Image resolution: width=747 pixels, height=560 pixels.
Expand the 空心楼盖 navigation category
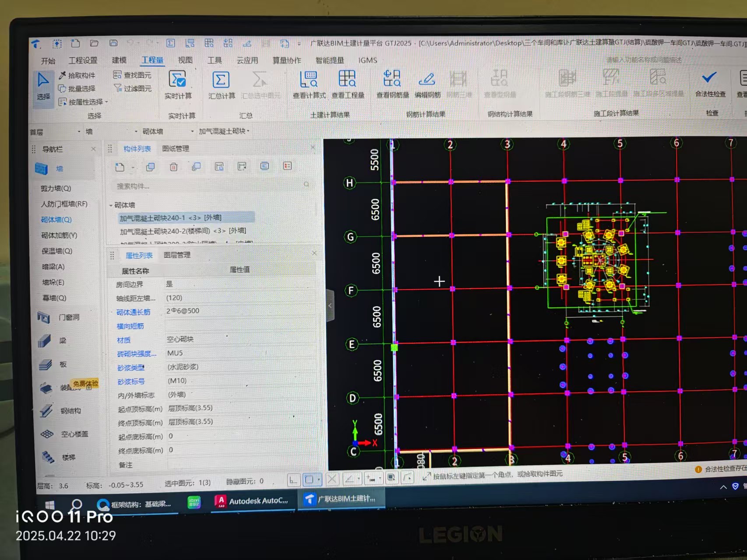click(74, 434)
